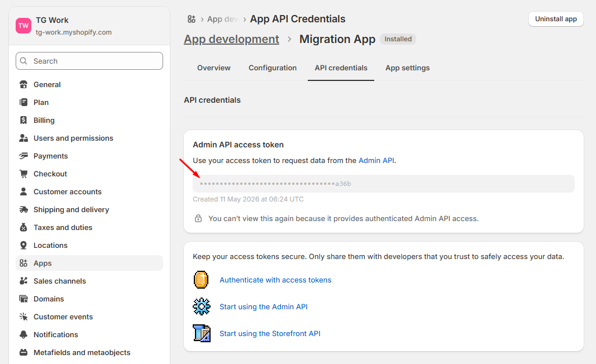Image resolution: width=596 pixels, height=364 pixels.
Task: Click the Storefront API ruler icon
Action: click(202, 333)
